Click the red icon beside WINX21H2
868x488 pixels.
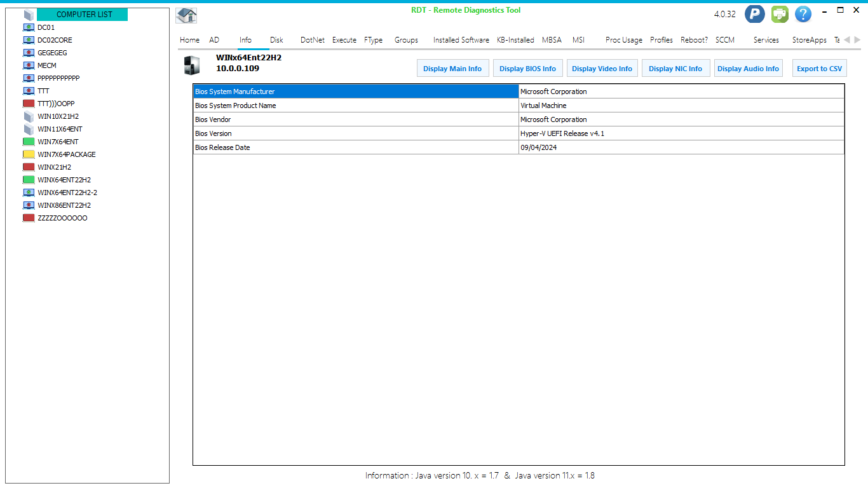pos(29,167)
